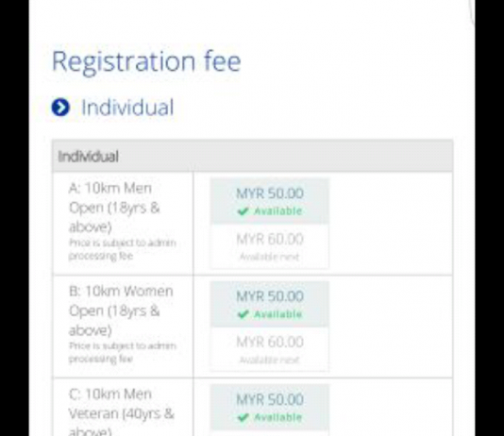
Task: Click the Available label for 10km Men Open
Action: tap(278, 211)
